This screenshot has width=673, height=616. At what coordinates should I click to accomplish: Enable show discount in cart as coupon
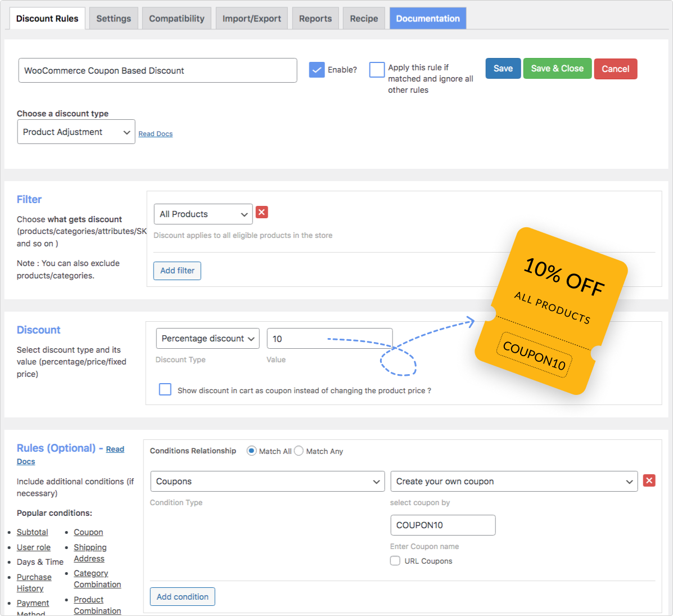pyautogui.click(x=165, y=389)
